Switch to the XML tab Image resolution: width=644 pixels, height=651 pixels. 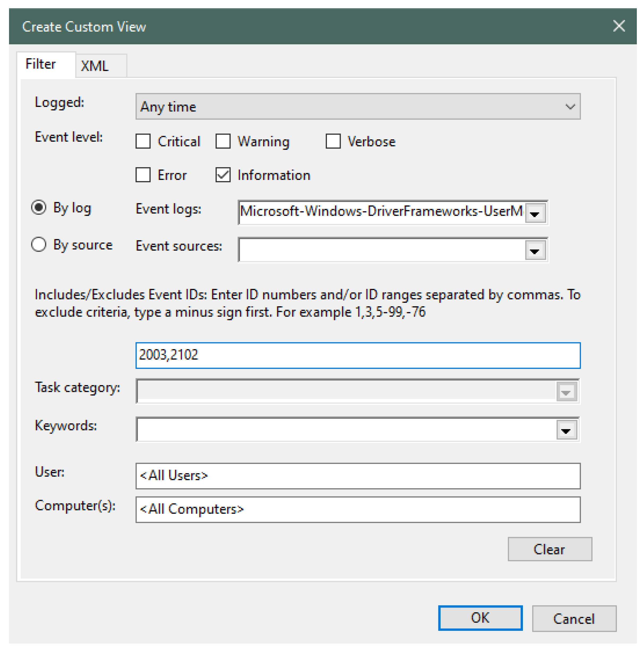click(95, 66)
